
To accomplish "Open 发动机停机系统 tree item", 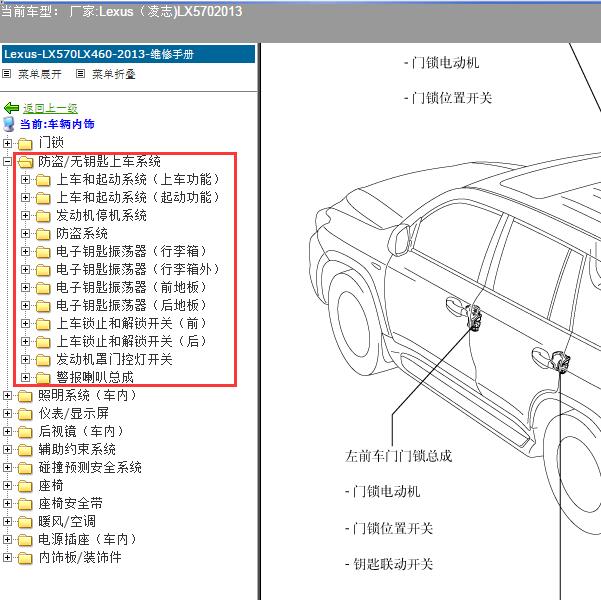I will (x=101, y=215).
